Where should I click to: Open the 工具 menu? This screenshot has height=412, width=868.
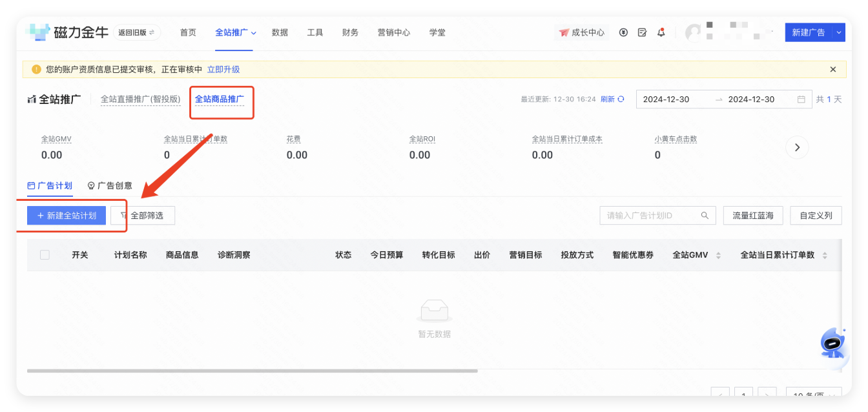tap(315, 32)
